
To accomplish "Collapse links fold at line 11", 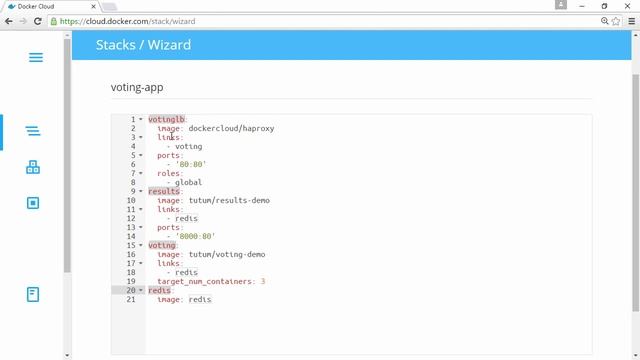I will pos(141,209).
